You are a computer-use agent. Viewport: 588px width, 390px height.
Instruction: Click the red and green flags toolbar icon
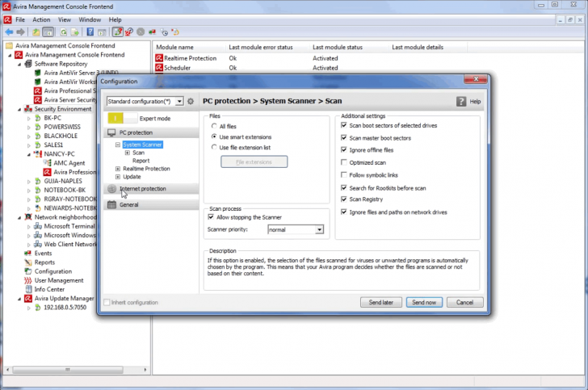152,32
